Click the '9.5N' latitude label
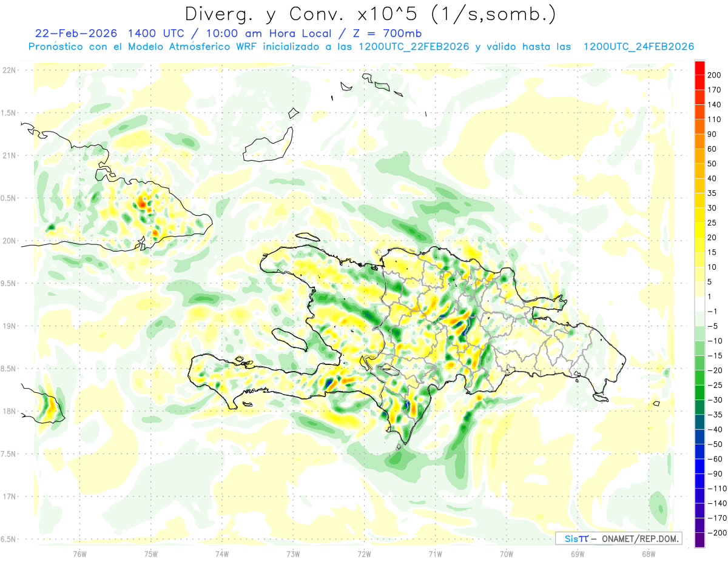Screen dimensions: 728x562 point(8,283)
